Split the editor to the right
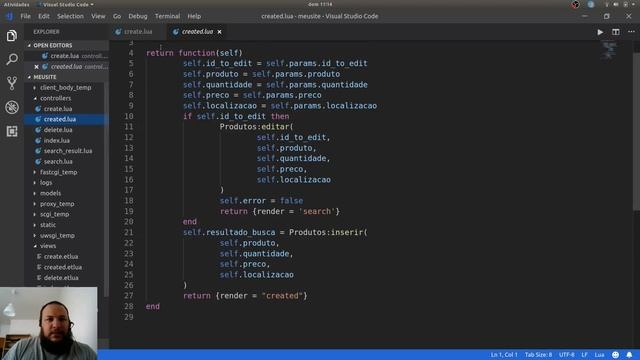The image size is (640, 360). [616, 32]
